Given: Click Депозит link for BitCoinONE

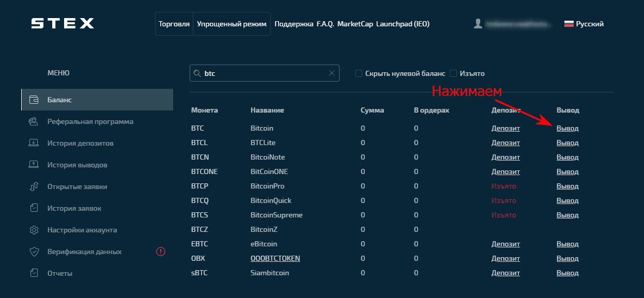Looking at the screenshot, I should pyautogui.click(x=505, y=171).
